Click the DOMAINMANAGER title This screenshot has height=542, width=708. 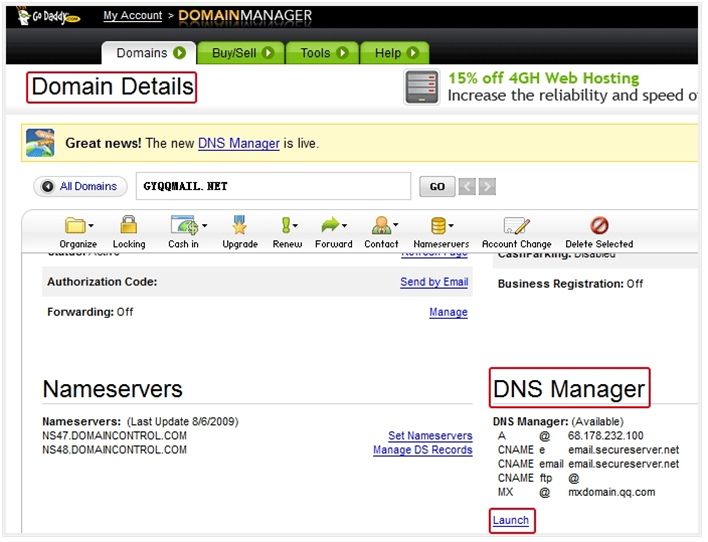point(245,15)
